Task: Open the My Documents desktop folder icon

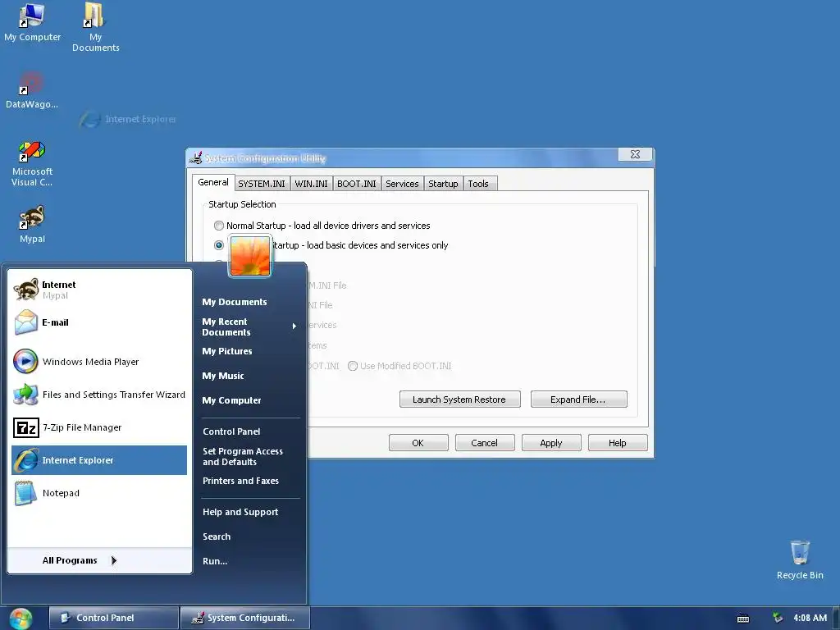Action: tap(95, 27)
